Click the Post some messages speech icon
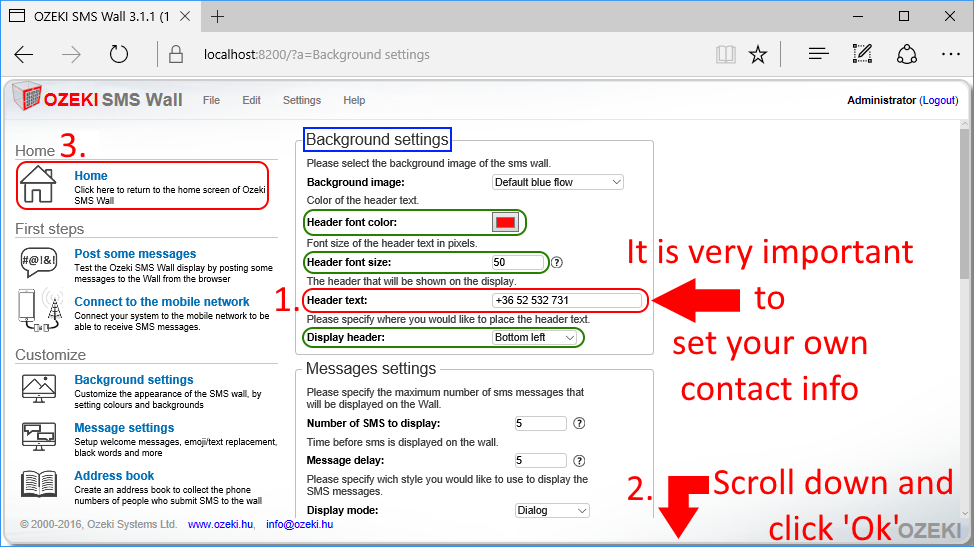 click(39, 263)
